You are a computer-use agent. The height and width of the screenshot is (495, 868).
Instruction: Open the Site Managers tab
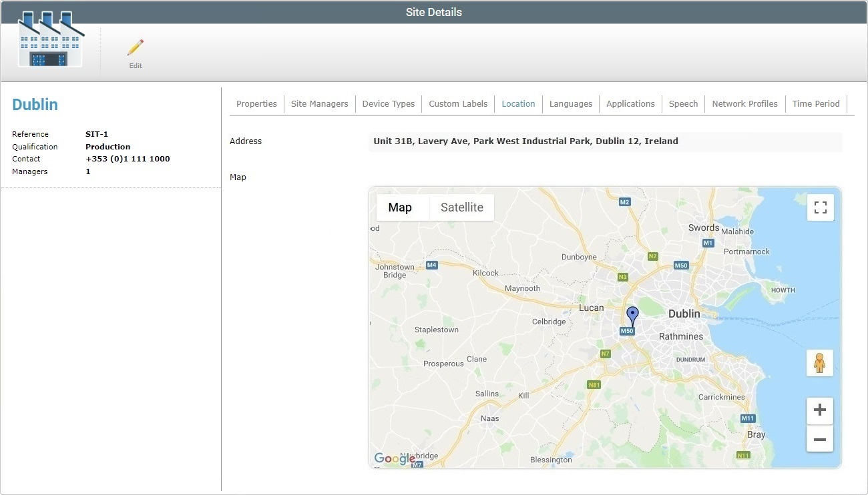[319, 103]
